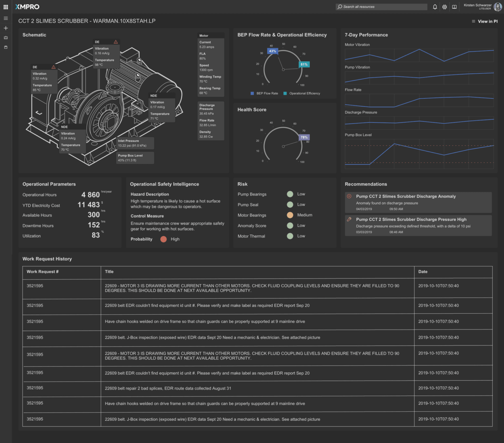504x443 pixels.
Task: Open the briefcase icon in left sidebar
Action: [x=6, y=38]
